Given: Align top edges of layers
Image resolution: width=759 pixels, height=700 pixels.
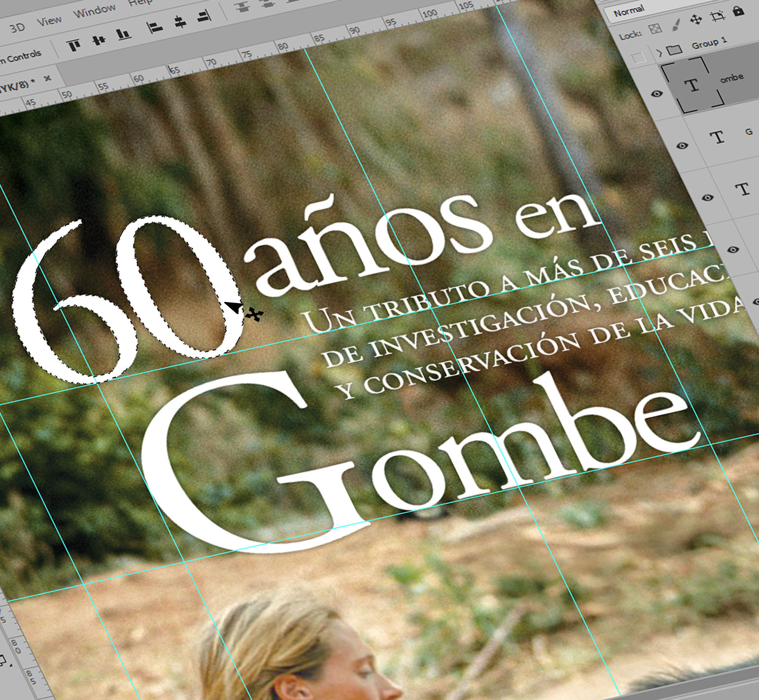Looking at the screenshot, I should coord(74,45).
